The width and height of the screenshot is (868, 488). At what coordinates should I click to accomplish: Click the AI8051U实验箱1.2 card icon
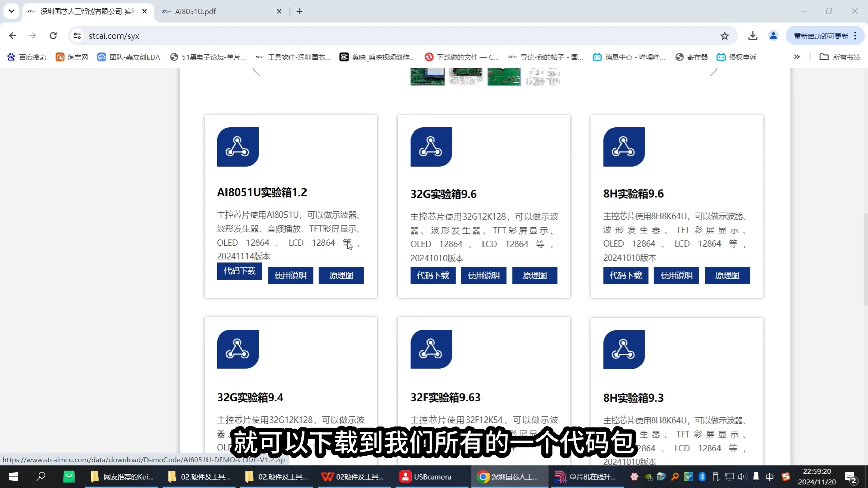click(x=238, y=147)
